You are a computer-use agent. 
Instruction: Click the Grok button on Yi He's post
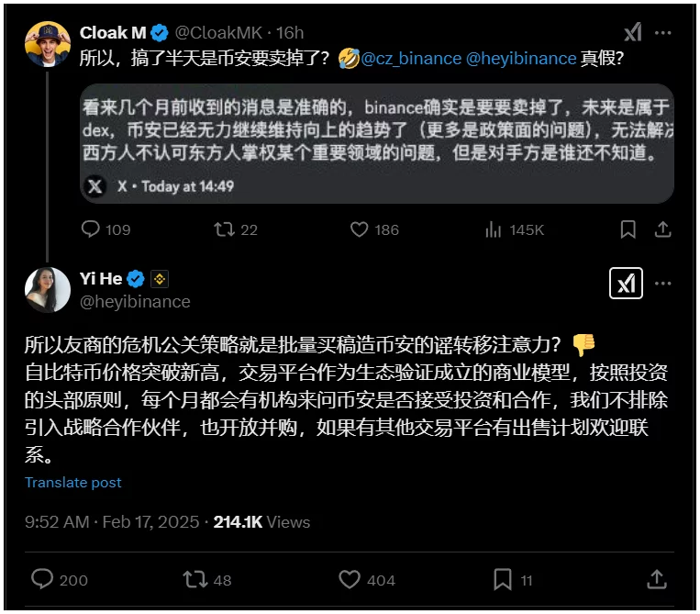point(626,283)
